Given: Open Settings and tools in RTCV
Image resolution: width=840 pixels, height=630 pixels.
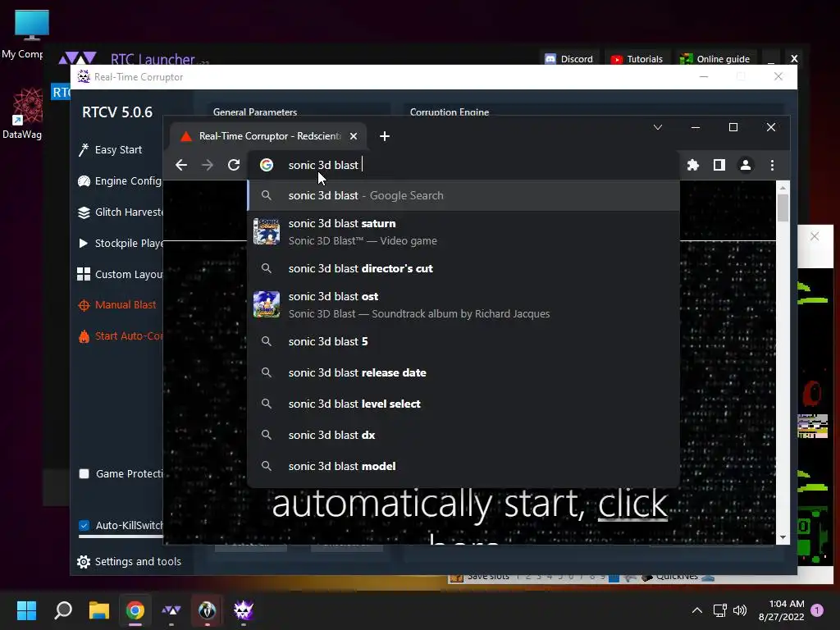Looking at the screenshot, I should (x=129, y=561).
